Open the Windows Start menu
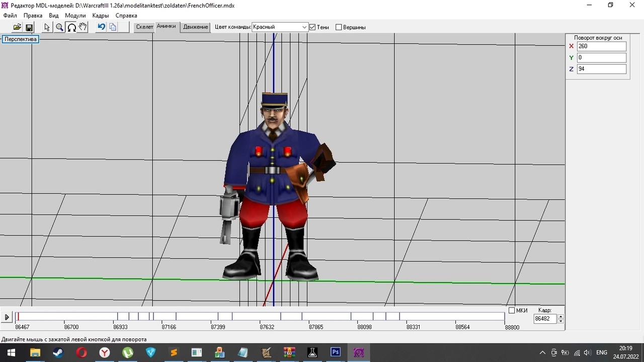Viewport: 644px width, 362px height. 11,352
